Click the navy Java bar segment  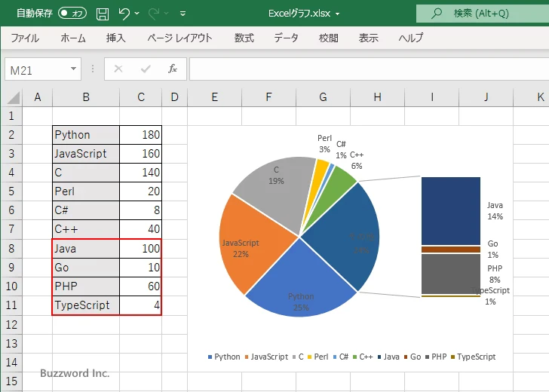point(451,211)
